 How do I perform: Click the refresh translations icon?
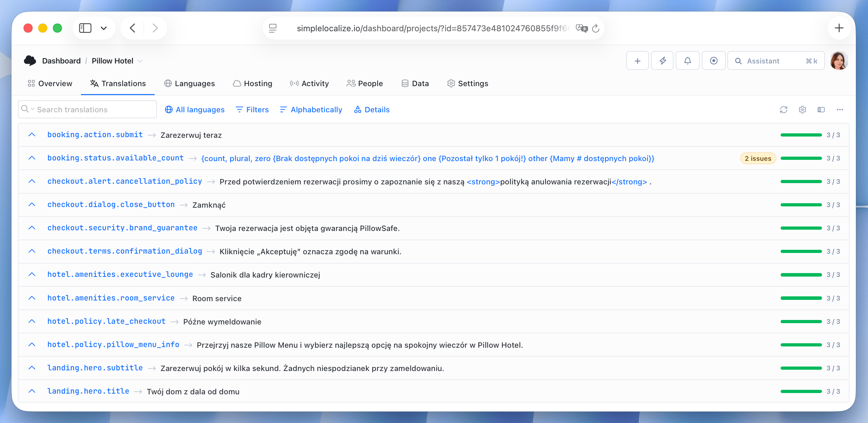pyautogui.click(x=783, y=109)
